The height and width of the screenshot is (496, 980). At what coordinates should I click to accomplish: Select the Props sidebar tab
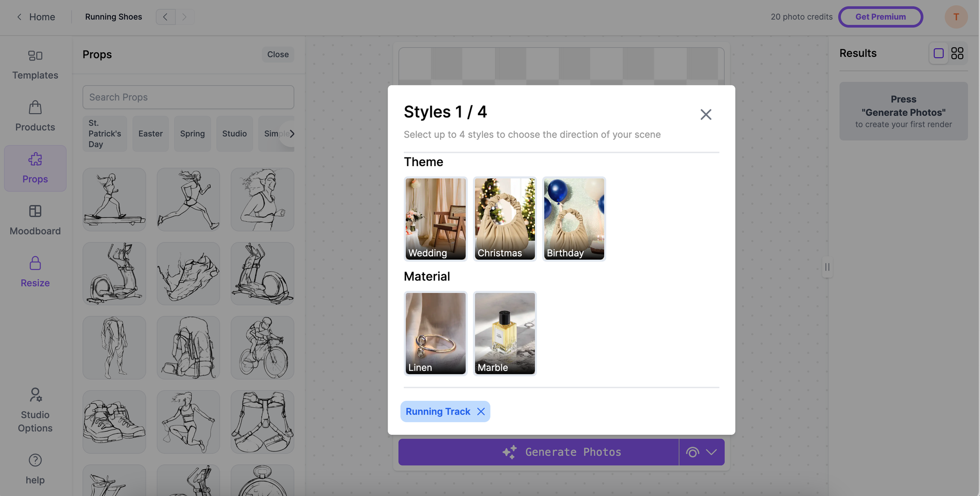pyautogui.click(x=35, y=168)
